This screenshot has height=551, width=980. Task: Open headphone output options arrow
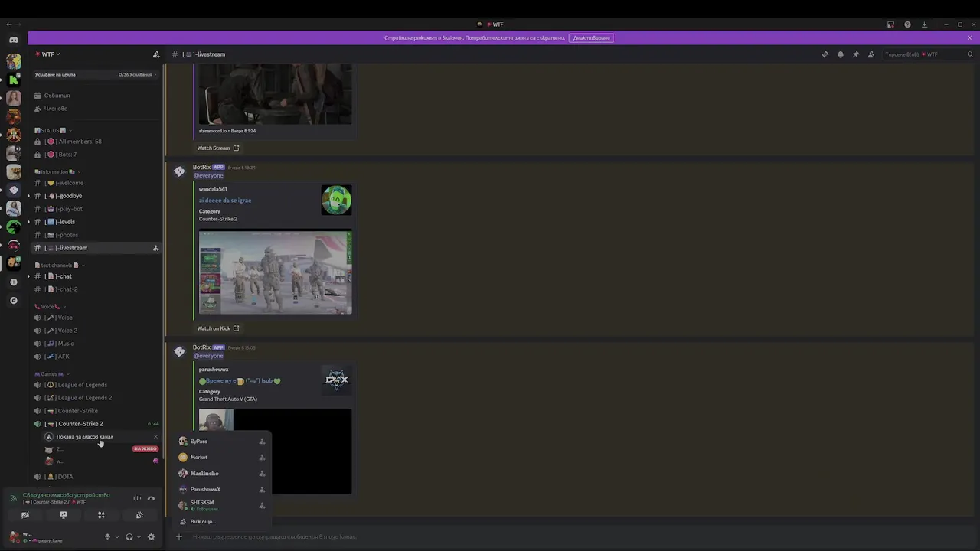[x=138, y=537]
